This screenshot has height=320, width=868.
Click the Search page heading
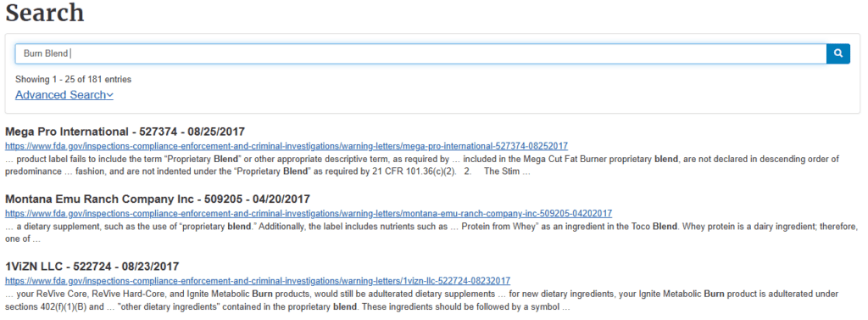click(45, 12)
